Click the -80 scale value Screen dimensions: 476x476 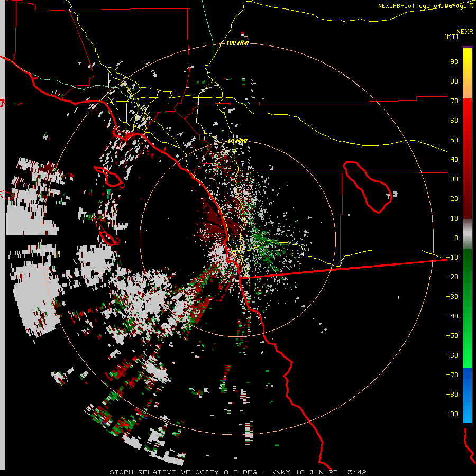click(x=452, y=395)
